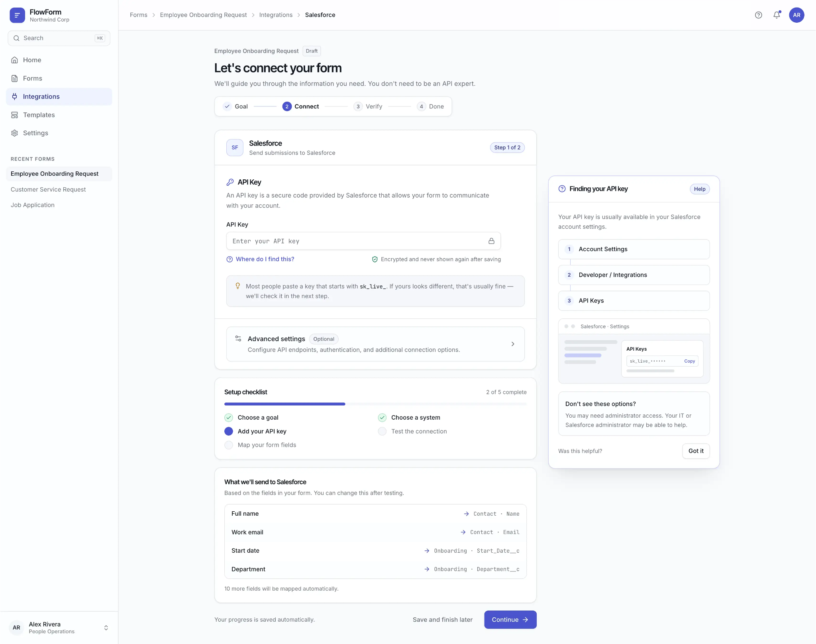The image size is (816, 644).
Task: Click the Home house icon
Action: tap(15, 60)
